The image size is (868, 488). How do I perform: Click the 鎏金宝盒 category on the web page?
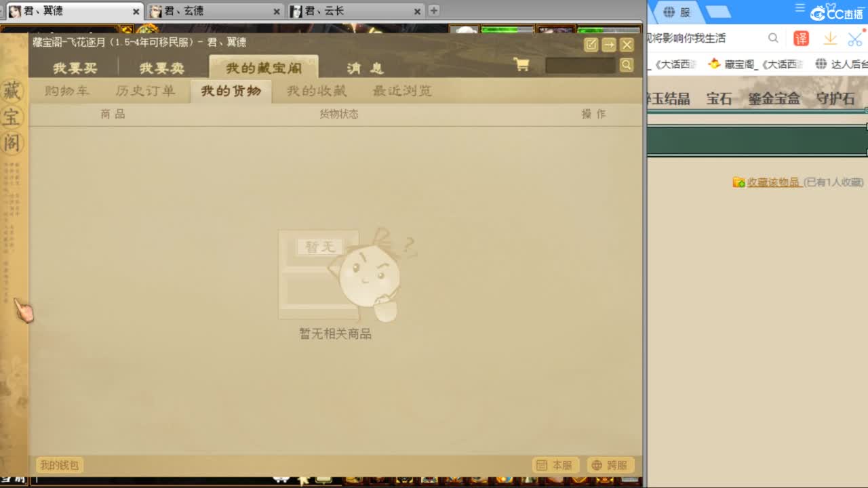pyautogui.click(x=774, y=98)
